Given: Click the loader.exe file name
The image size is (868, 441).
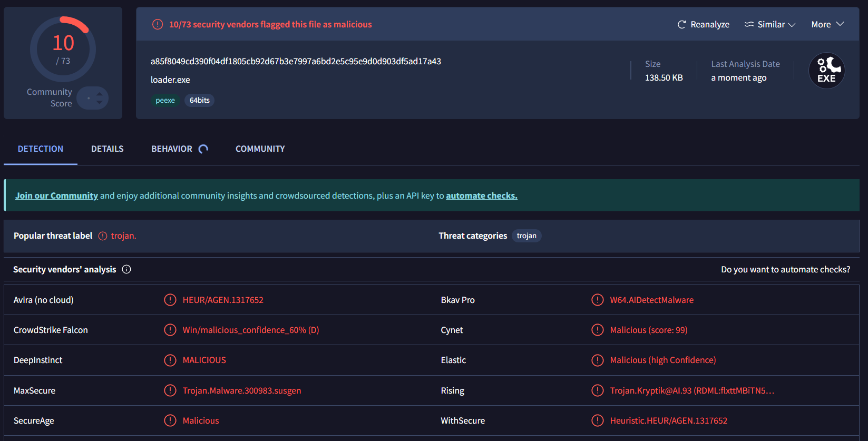Looking at the screenshot, I should pyautogui.click(x=170, y=80).
